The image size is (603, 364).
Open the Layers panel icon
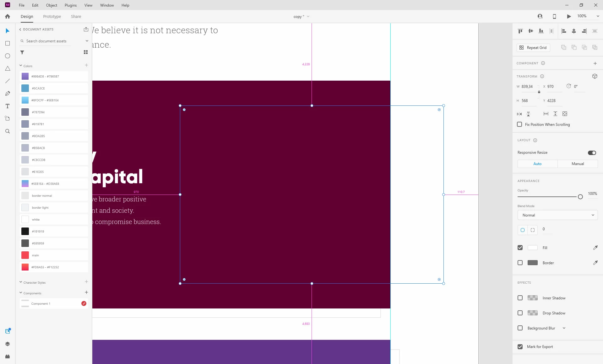pyautogui.click(x=8, y=344)
